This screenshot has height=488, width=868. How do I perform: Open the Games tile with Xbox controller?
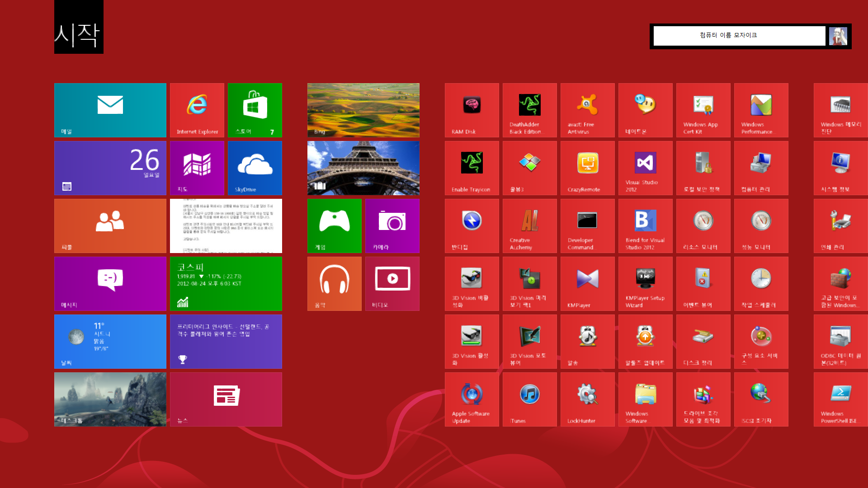(335, 226)
